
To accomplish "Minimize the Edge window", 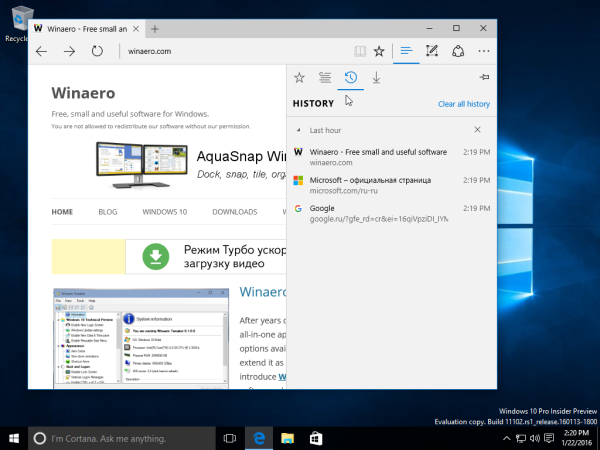I will pyautogui.click(x=429, y=28).
